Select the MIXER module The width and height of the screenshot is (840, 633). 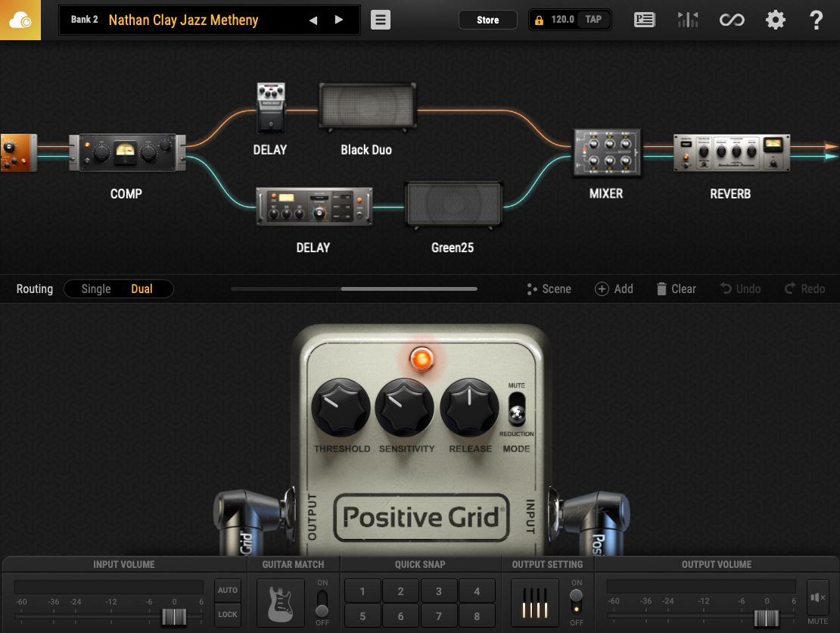point(607,153)
